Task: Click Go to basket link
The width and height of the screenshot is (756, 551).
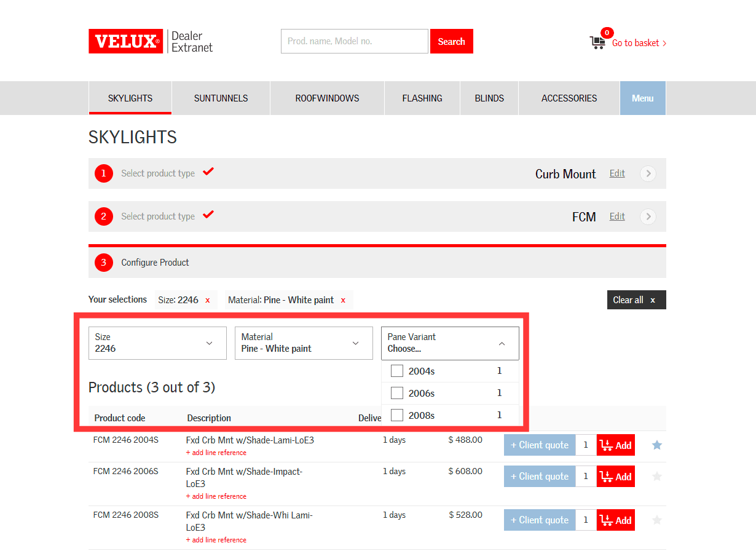Action: coord(639,43)
